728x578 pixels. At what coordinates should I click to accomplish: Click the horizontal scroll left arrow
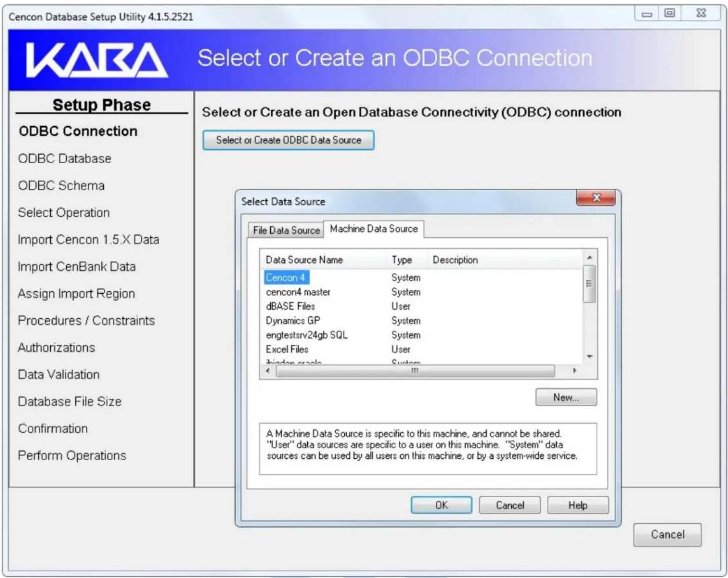268,371
